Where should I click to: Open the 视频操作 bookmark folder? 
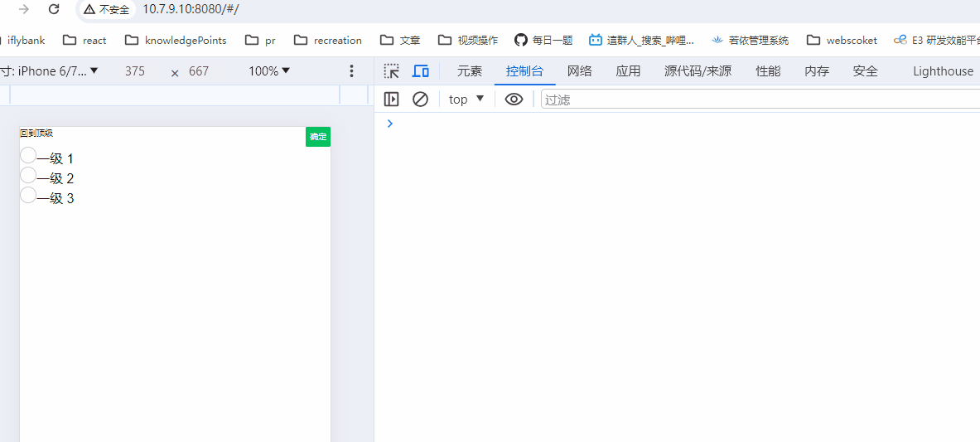(468, 40)
